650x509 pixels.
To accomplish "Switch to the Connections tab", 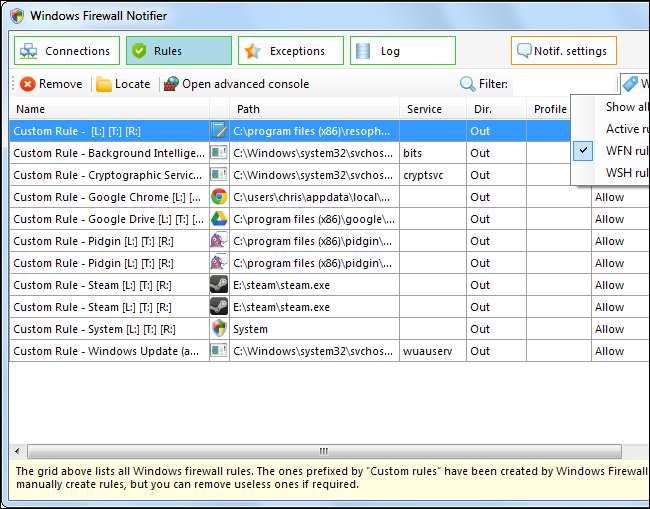I will pos(67,51).
